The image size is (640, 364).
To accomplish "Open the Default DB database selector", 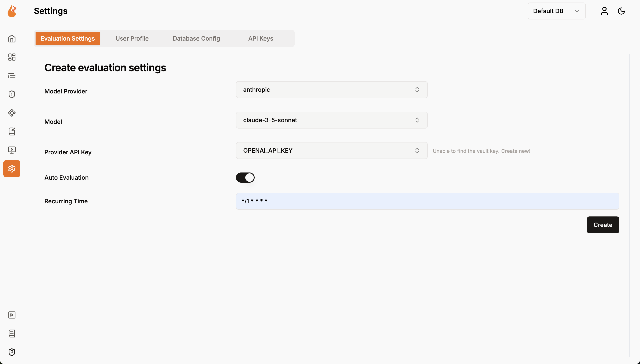I will click(556, 11).
